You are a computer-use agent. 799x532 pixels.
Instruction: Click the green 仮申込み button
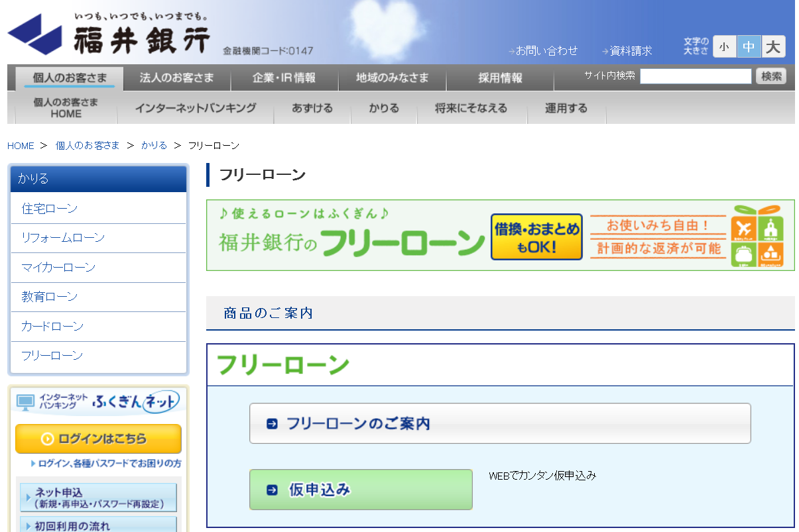[x=361, y=490]
